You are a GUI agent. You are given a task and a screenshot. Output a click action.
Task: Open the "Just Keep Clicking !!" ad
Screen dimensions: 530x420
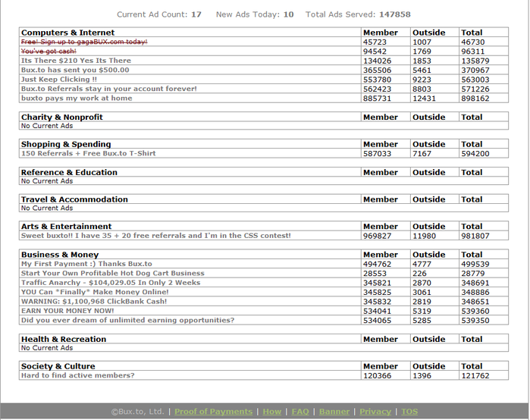coord(59,80)
